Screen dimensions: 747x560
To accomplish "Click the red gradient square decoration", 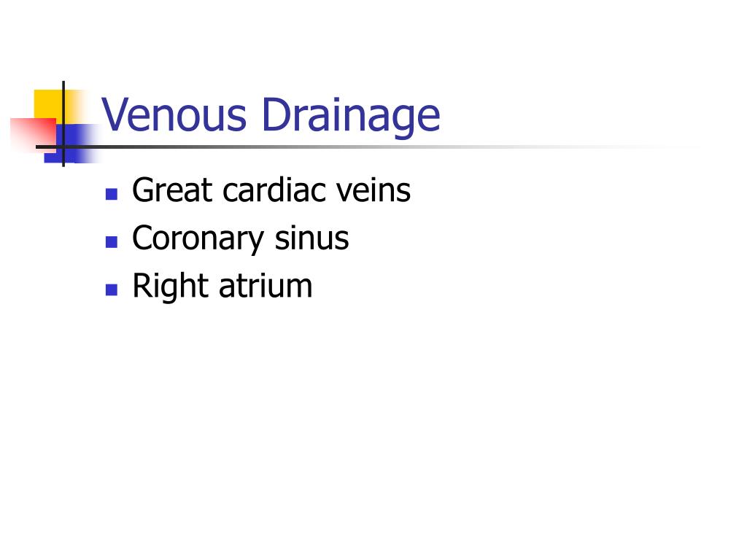I will tap(32, 135).
